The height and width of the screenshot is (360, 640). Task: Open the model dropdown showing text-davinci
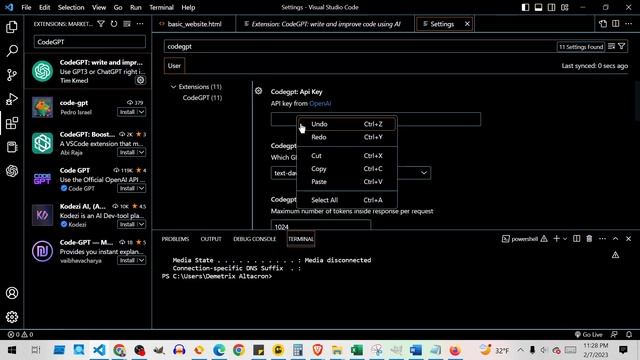(351, 173)
